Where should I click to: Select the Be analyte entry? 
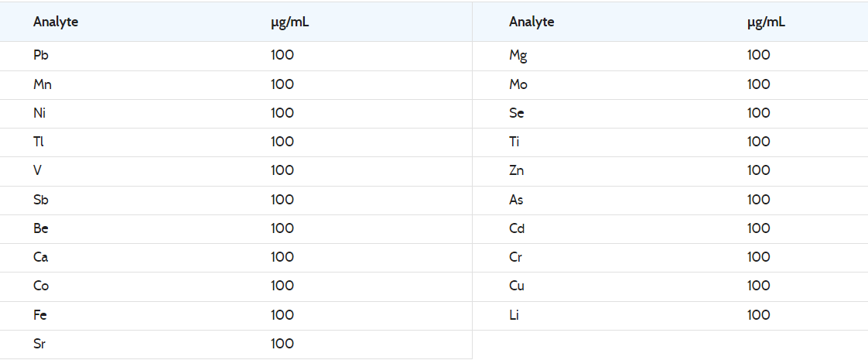point(40,228)
